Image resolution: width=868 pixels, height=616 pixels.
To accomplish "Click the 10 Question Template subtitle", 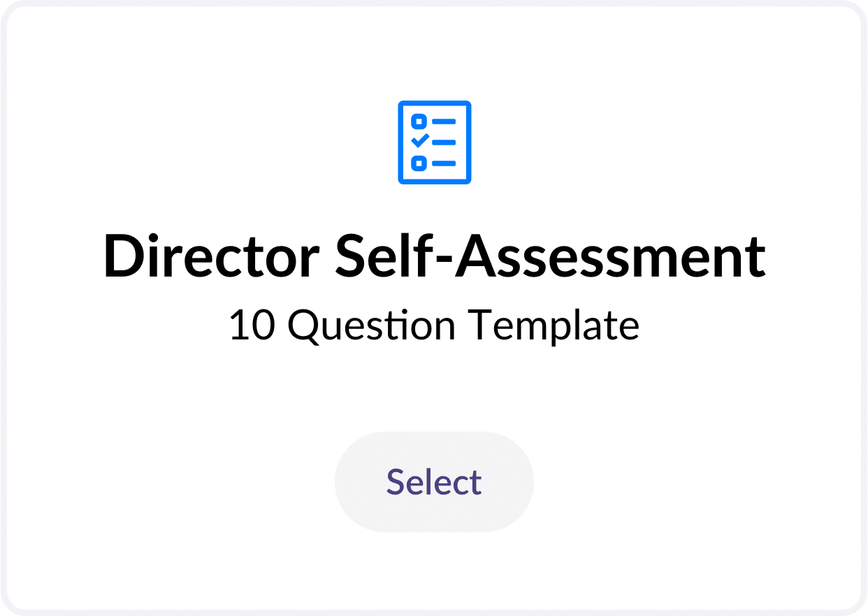I will click(x=434, y=325).
